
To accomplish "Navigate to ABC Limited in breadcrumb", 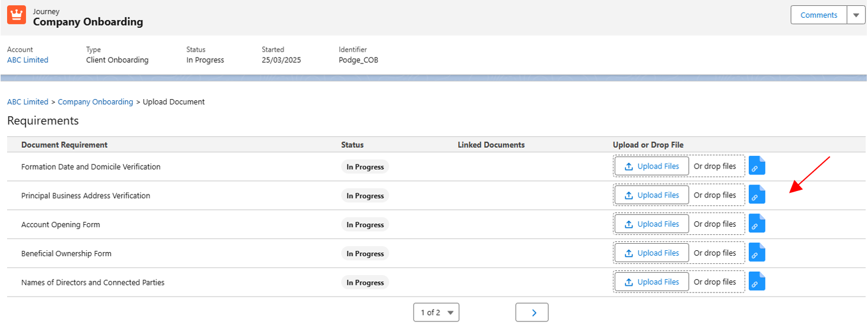I will 28,102.
